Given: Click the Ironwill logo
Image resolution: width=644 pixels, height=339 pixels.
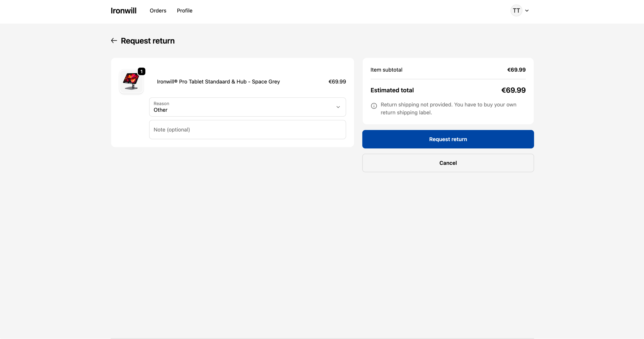Looking at the screenshot, I should pos(124,10).
